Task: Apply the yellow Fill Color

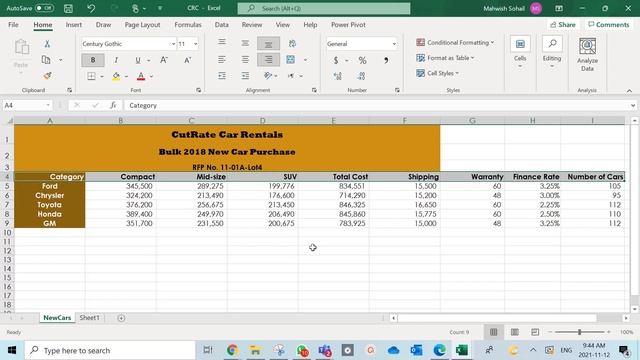Action: coord(116,76)
